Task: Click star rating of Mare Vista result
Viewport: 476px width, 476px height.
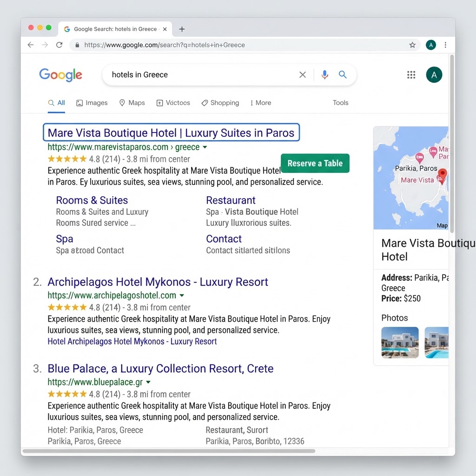Action: click(x=67, y=159)
